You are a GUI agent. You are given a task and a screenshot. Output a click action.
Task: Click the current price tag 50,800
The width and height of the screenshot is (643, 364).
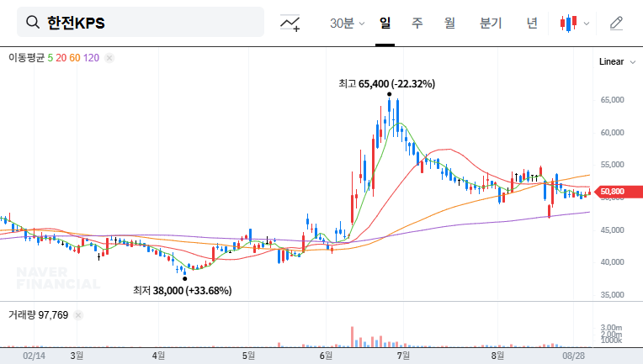tap(619, 192)
